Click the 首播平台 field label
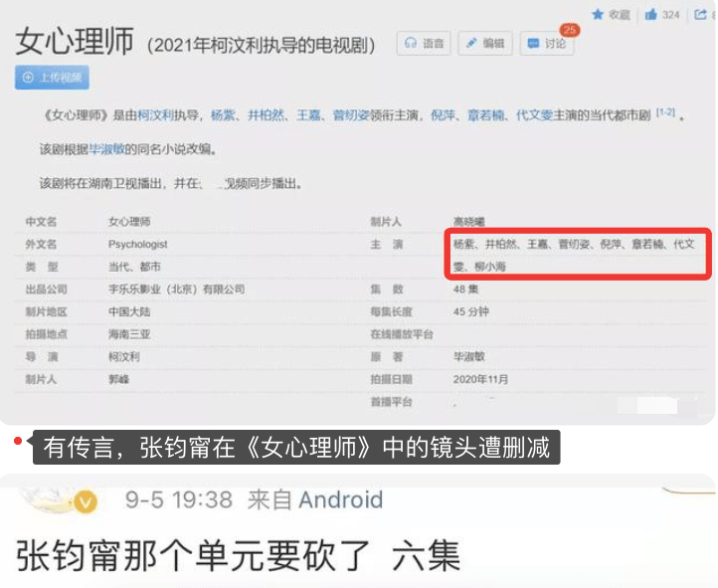The height and width of the screenshot is (588, 718). click(x=391, y=402)
